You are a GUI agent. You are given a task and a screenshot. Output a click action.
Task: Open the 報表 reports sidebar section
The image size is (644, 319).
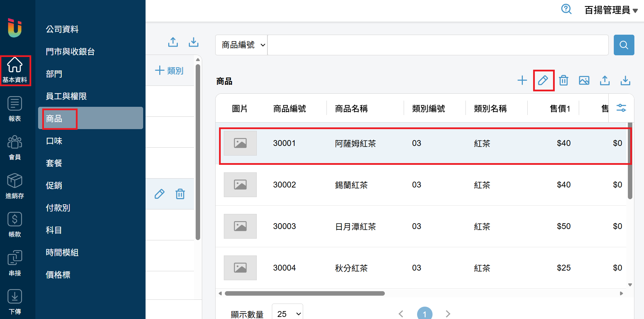coord(15,109)
